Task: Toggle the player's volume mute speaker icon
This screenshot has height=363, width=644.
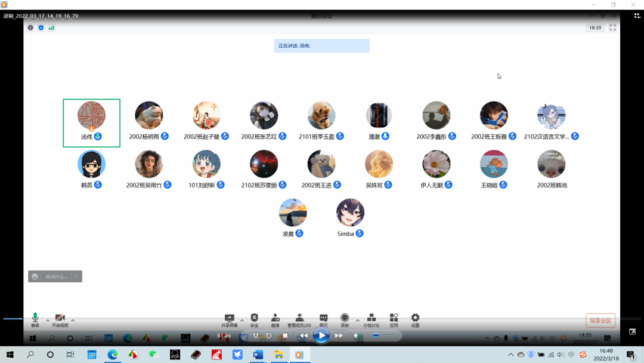Action: [x=356, y=336]
